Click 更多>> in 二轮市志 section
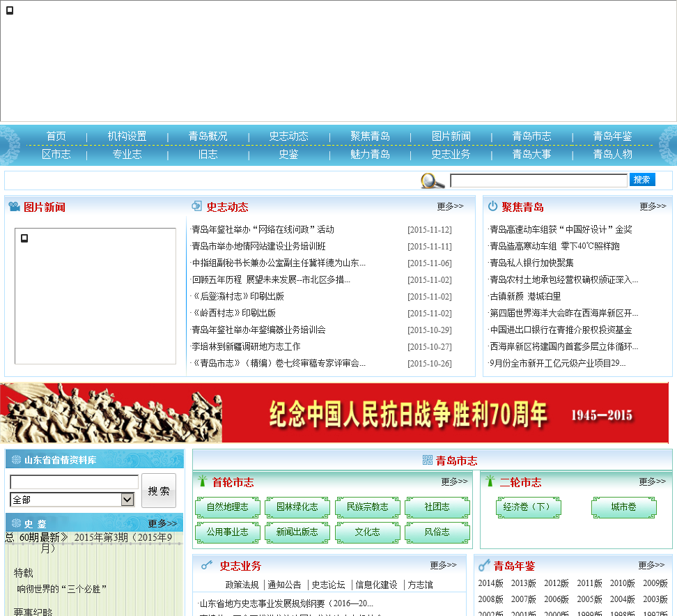 tap(653, 482)
